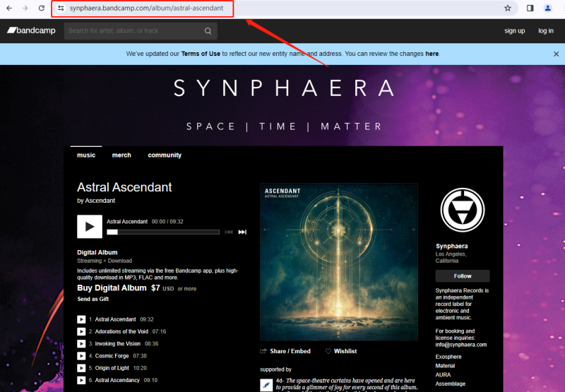Open site information icon in address bar
The image size is (565, 392).
point(61,8)
